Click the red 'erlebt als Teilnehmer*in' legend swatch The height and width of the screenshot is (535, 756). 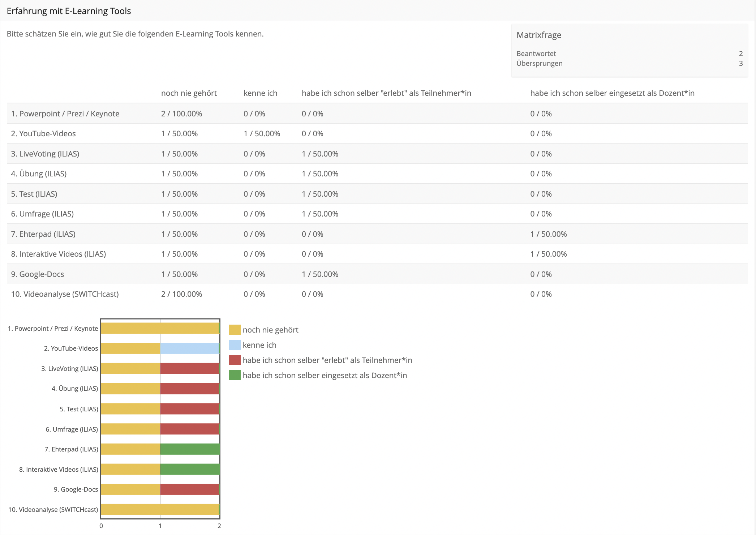[x=235, y=360]
